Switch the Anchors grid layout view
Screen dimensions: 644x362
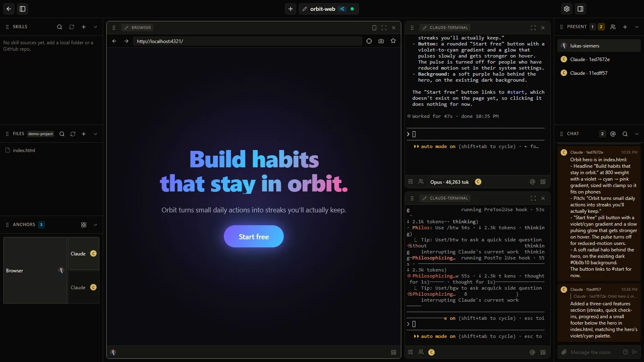click(84, 225)
